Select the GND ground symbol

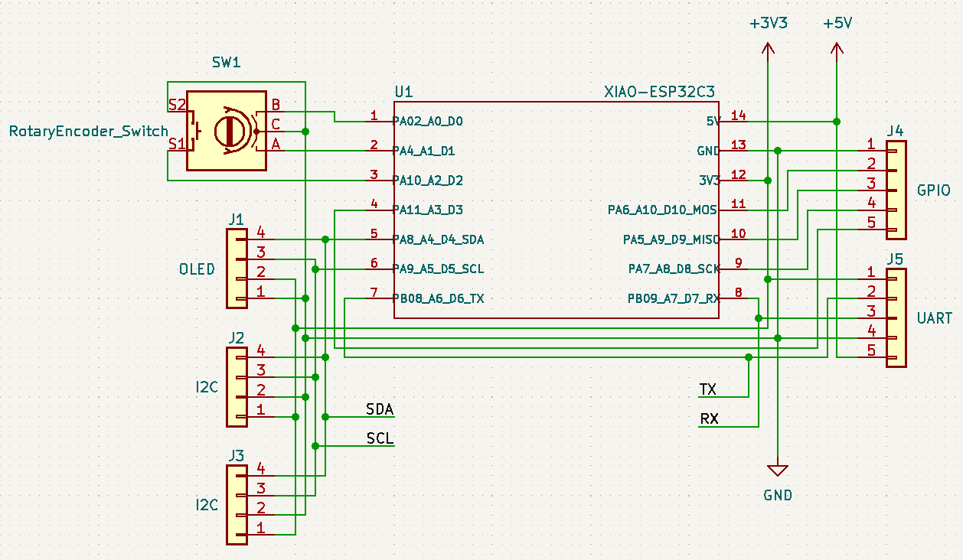click(778, 470)
